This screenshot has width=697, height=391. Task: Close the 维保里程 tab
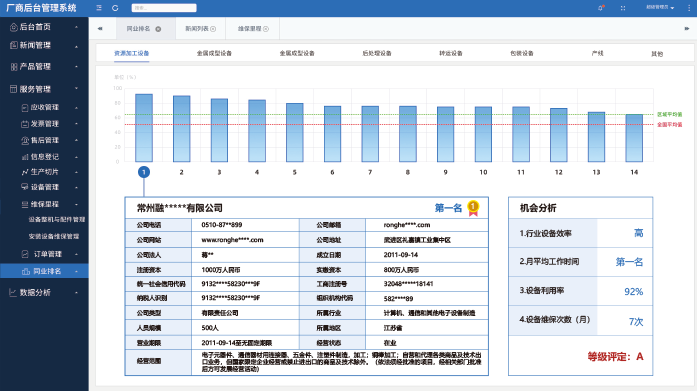266,29
